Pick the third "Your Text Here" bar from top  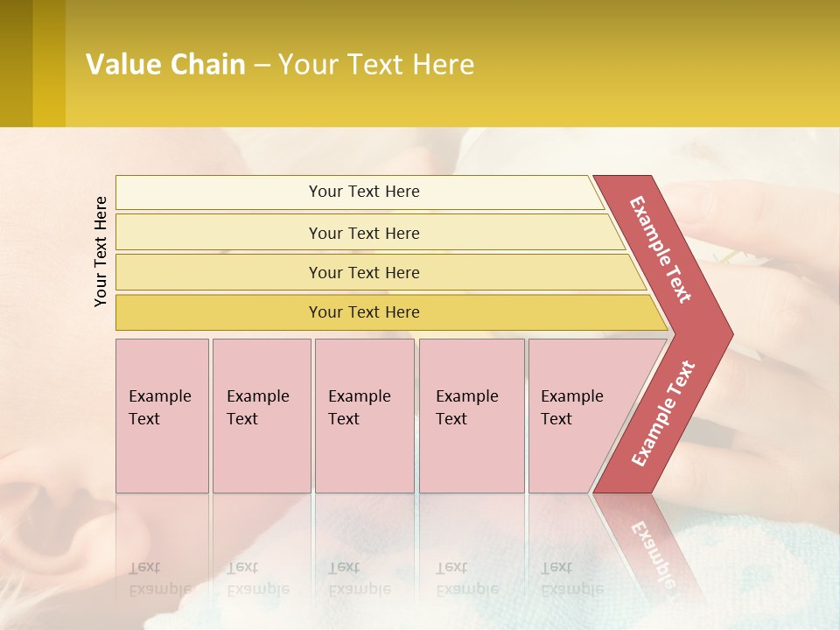pos(364,272)
